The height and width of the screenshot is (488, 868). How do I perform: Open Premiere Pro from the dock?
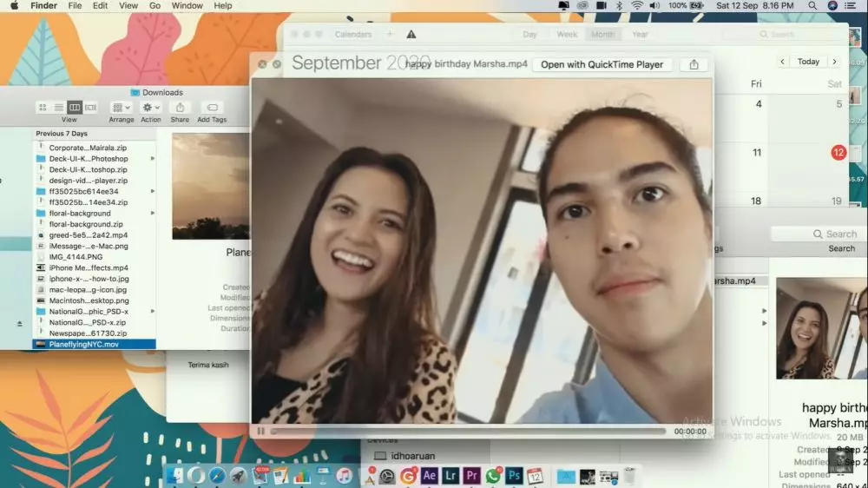click(x=472, y=476)
